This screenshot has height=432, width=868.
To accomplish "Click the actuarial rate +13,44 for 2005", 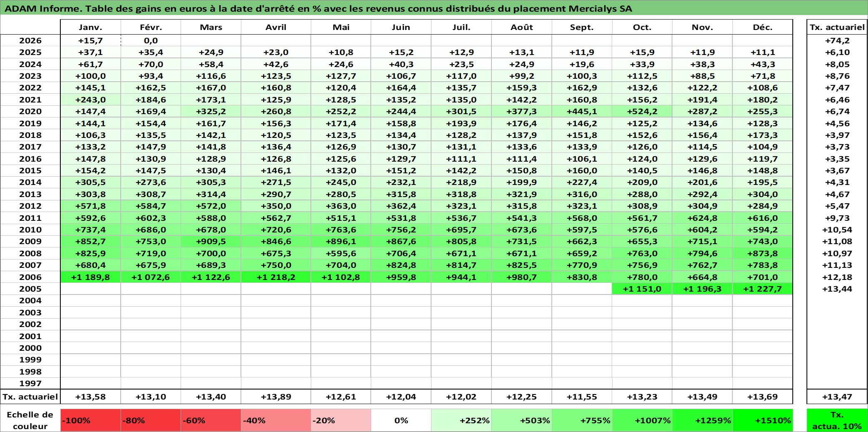I will click(837, 289).
